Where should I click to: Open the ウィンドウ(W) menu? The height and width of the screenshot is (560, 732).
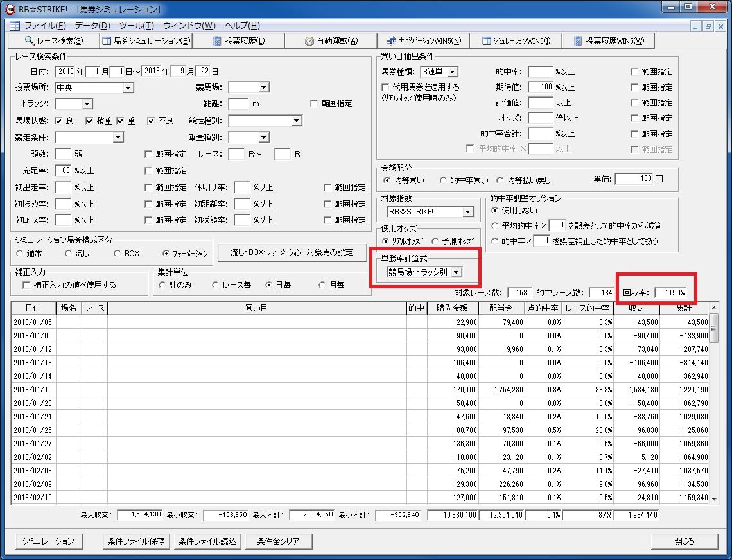coord(189,26)
